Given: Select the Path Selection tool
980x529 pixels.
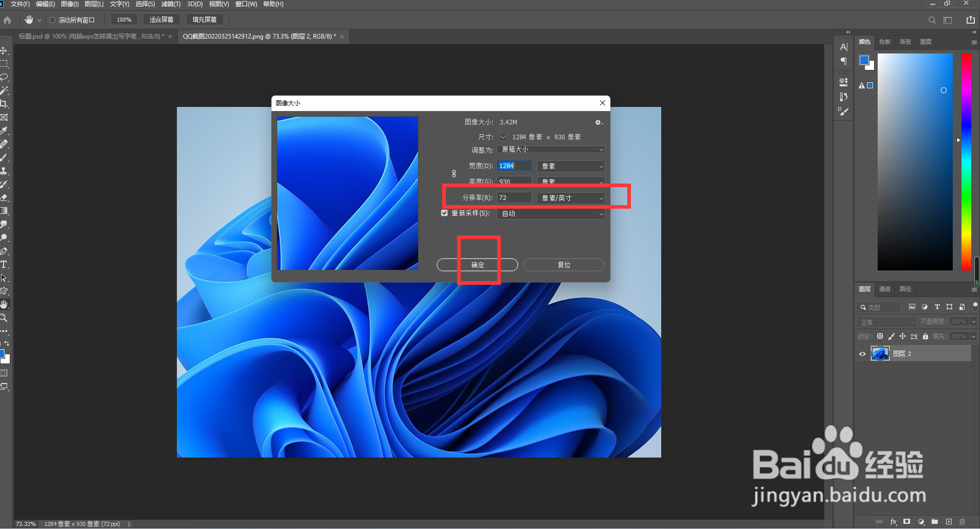Looking at the screenshot, I should point(4,278).
